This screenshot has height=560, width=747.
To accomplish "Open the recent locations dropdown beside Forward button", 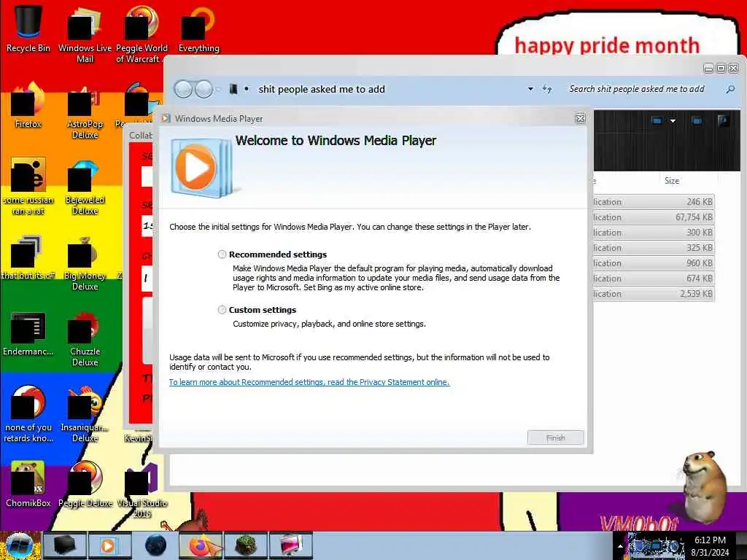I will tap(218, 90).
